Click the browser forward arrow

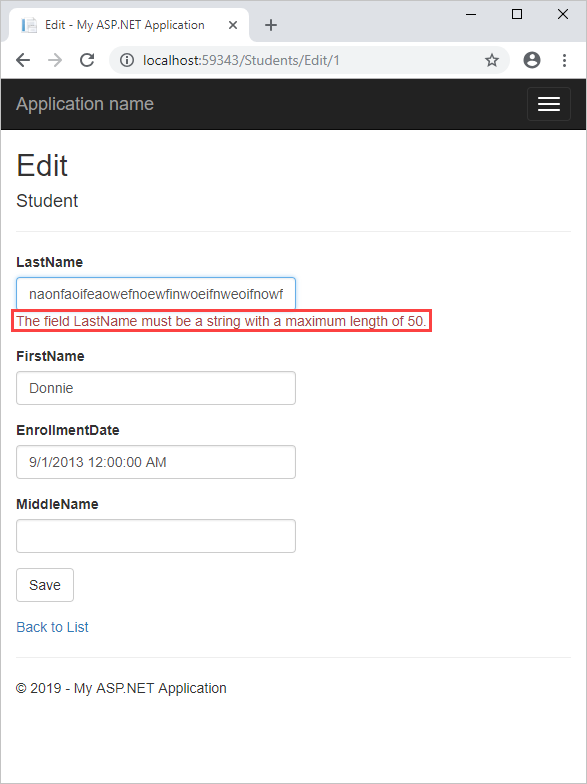(x=55, y=60)
